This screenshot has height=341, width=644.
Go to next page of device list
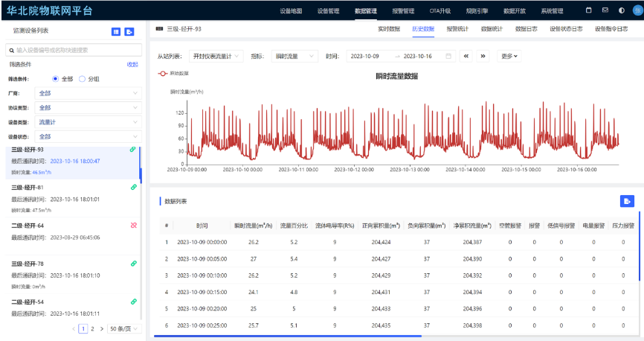(x=102, y=328)
